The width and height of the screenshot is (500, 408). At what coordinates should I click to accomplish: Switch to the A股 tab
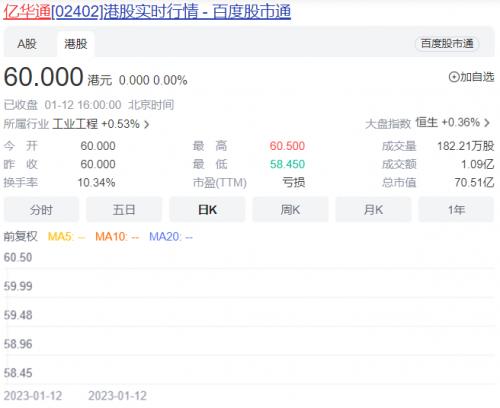point(27,44)
